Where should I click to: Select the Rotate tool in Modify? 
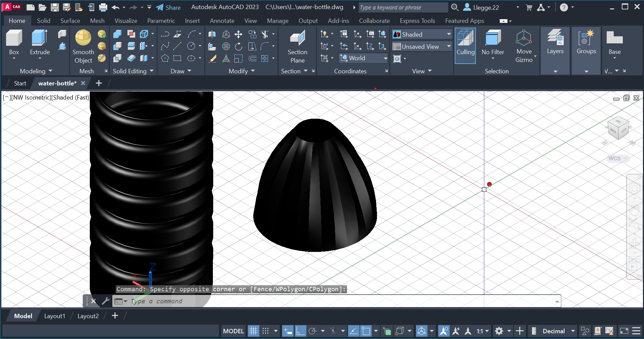pyautogui.click(x=238, y=46)
